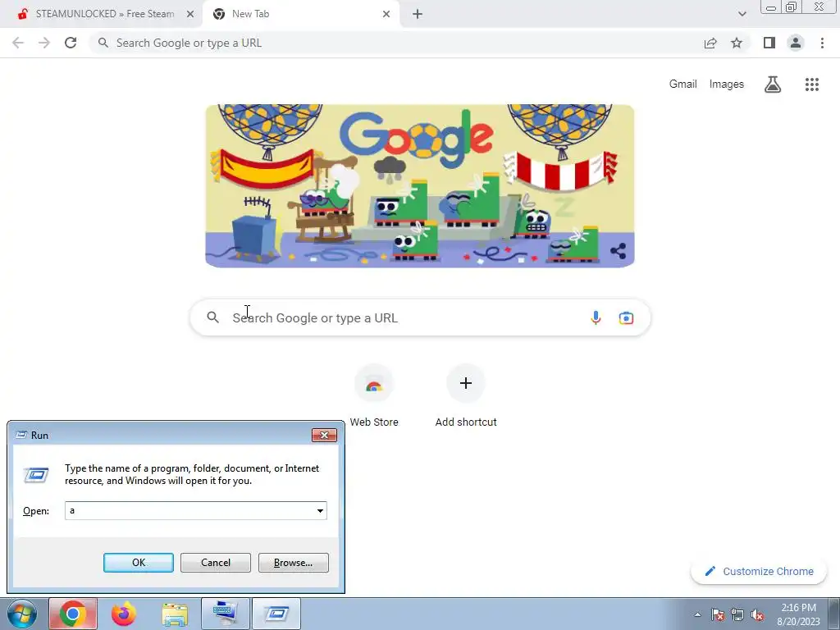Open the Images link
This screenshot has width=840, height=630.
[x=727, y=84]
